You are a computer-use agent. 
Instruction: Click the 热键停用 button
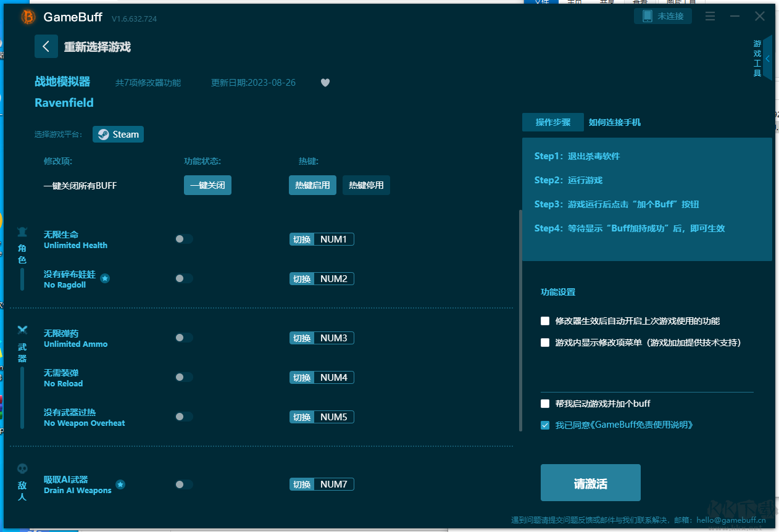(366, 185)
